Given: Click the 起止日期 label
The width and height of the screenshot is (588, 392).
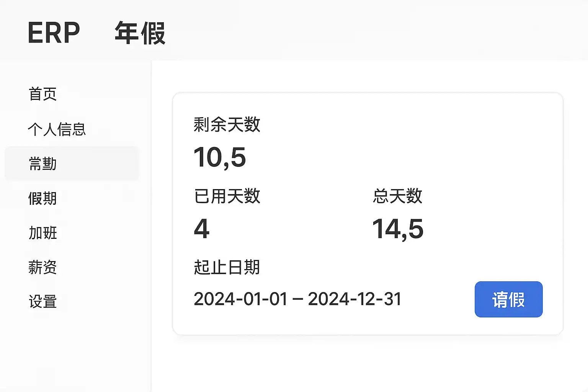Looking at the screenshot, I should [227, 267].
